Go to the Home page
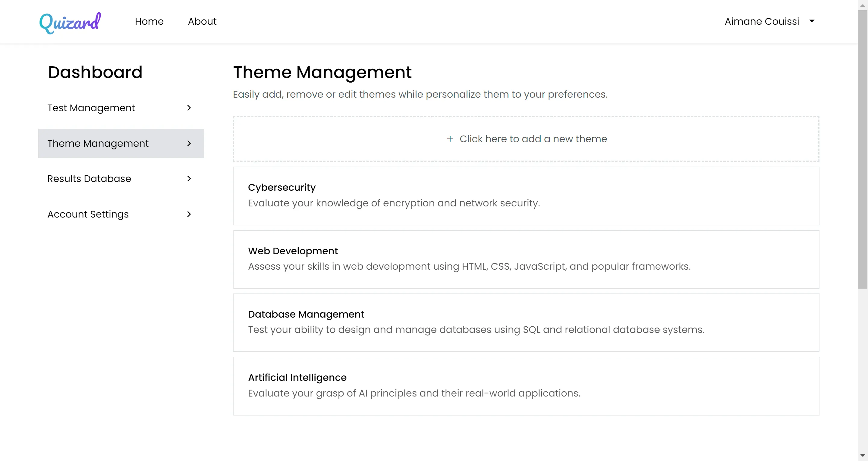 pos(149,21)
